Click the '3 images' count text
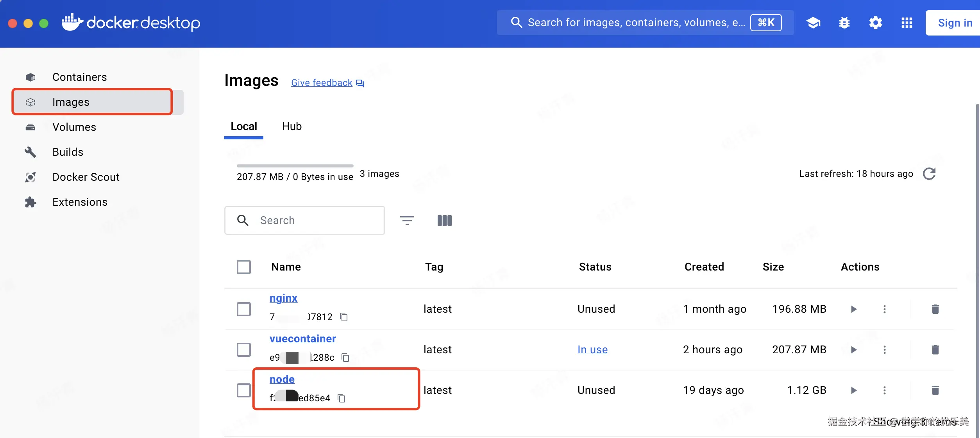 pos(379,174)
